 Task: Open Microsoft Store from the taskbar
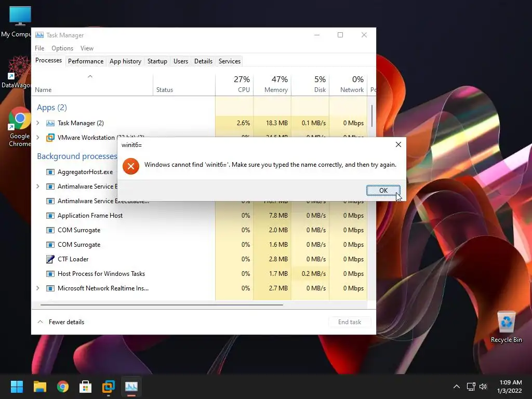coord(85,387)
